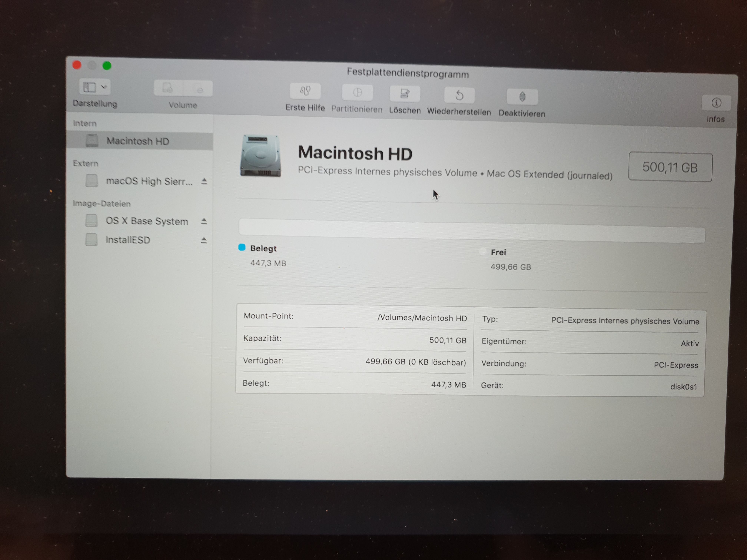747x560 pixels.
Task: Select InstallESD image in sidebar
Action: [140, 240]
